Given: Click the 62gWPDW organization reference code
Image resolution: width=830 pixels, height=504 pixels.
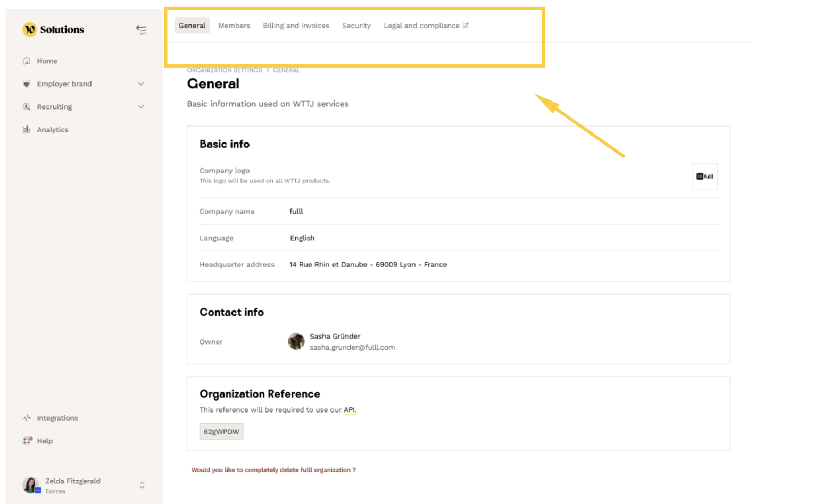Looking at the screenshot, I should click(x=221, y=432).
